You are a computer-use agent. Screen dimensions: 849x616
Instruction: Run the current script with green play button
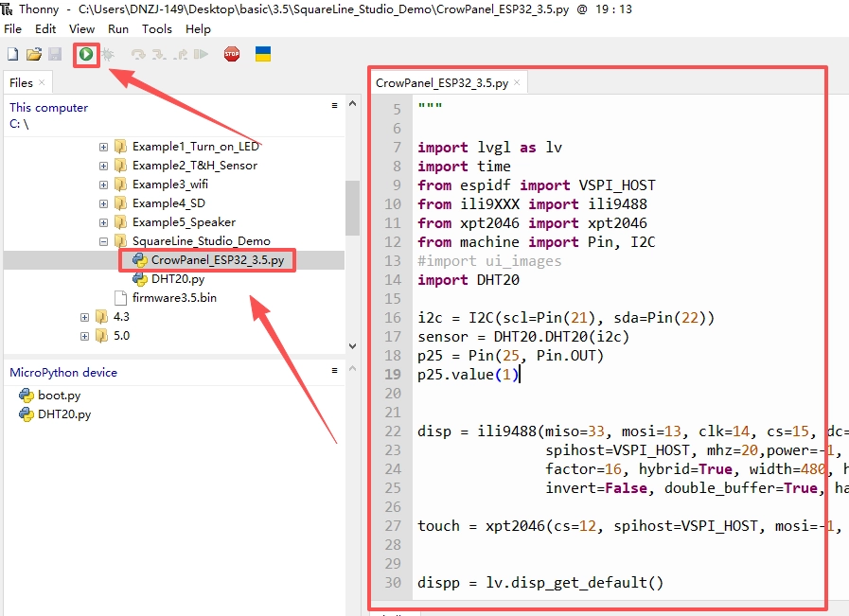pos(86,54)
